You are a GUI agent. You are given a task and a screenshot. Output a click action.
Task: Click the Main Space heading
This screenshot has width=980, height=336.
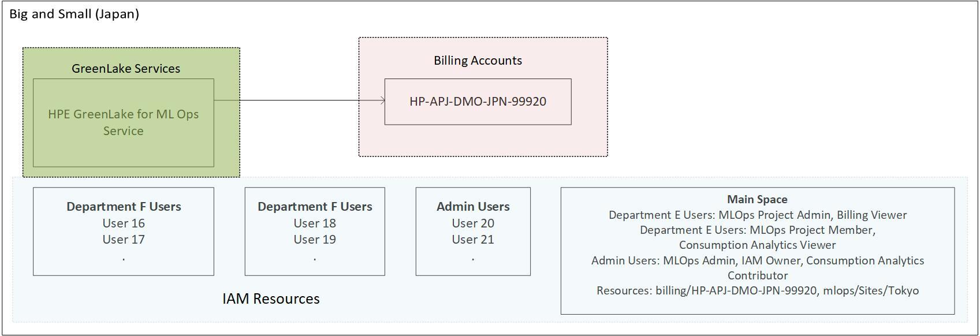pos(757,199)
